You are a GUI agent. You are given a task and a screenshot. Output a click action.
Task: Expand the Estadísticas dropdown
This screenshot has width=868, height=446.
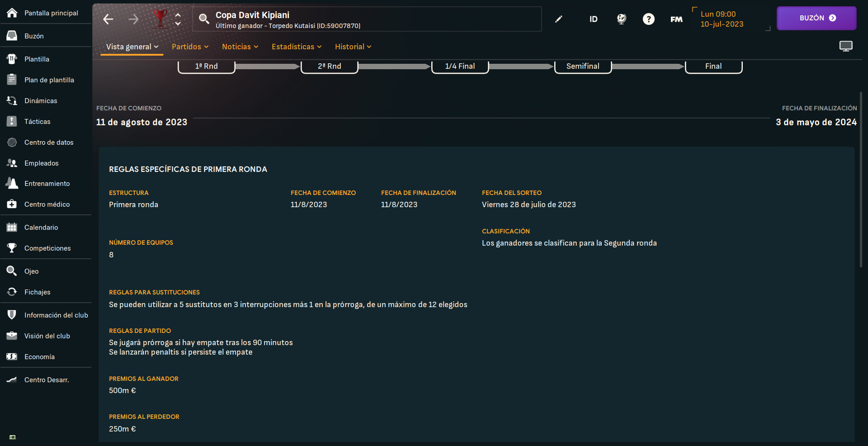click(297, 47)
